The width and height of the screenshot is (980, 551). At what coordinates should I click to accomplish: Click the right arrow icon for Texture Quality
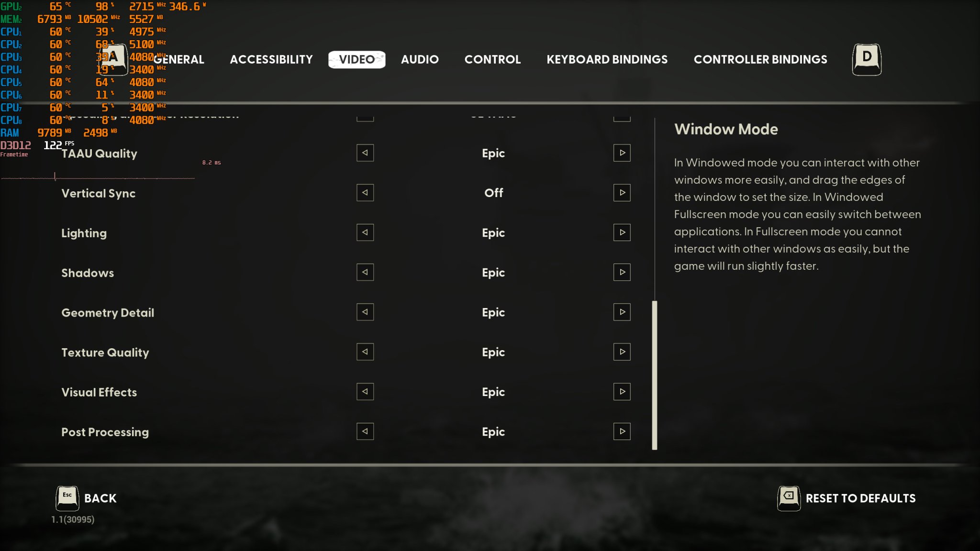[x=621, y=351]
